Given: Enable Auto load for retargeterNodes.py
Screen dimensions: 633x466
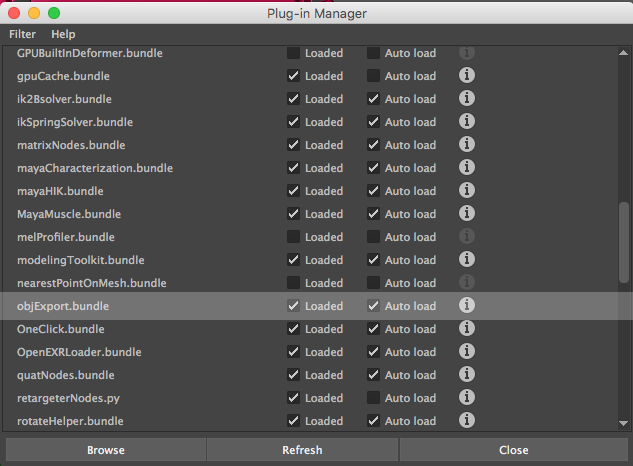Looking at the screenshot, I should [373, 398].
